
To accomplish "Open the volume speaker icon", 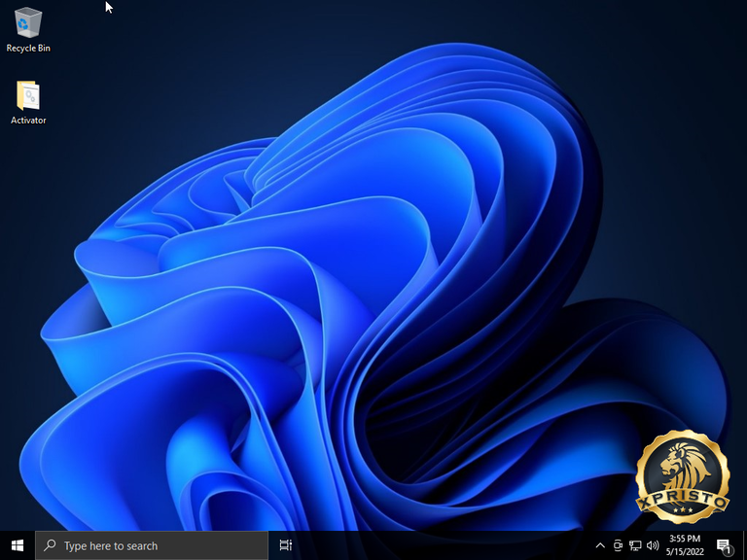I will point(653,545).
